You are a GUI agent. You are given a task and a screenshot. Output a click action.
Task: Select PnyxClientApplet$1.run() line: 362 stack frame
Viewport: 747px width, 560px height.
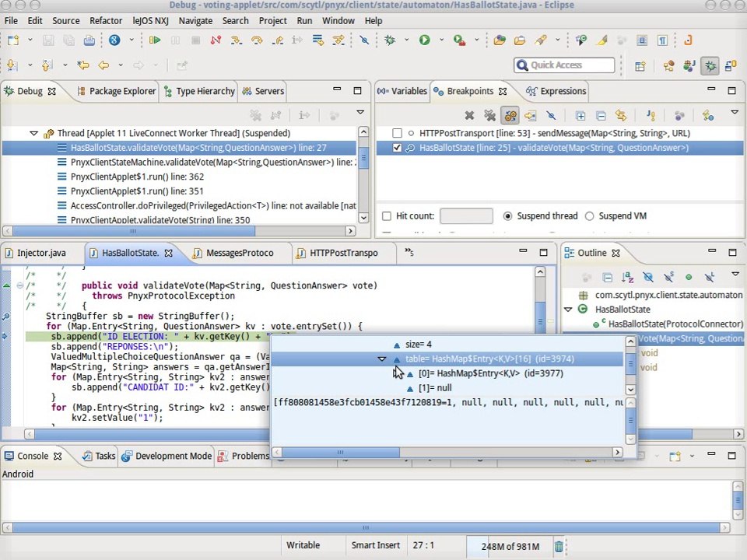tap(137, 177)
